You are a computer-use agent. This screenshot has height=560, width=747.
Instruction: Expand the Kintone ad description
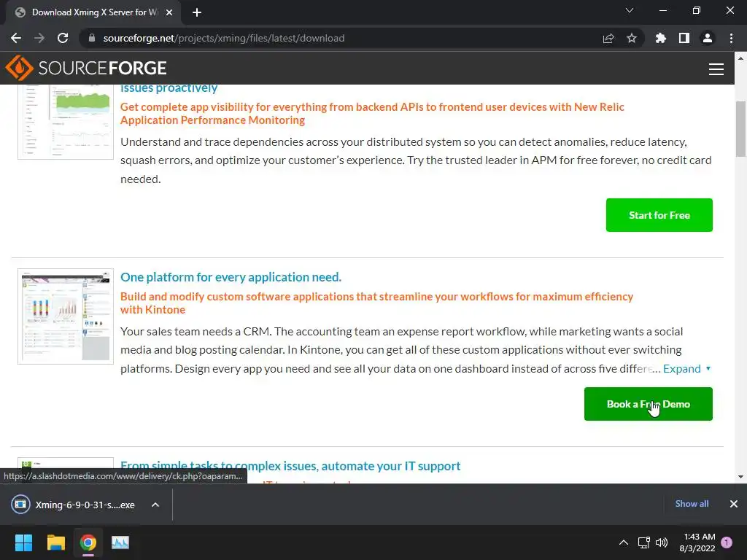tap(686, 368)
